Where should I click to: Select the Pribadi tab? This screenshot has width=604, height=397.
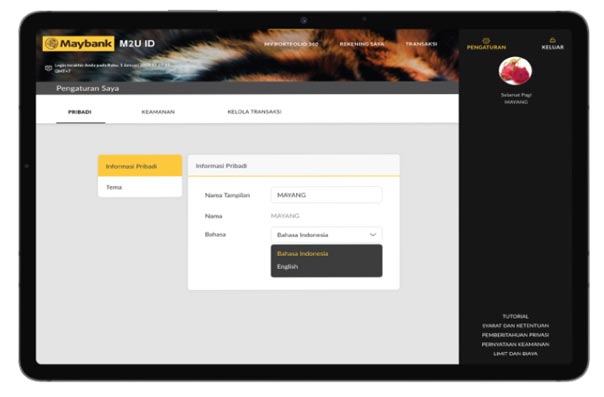coord(80,112)
